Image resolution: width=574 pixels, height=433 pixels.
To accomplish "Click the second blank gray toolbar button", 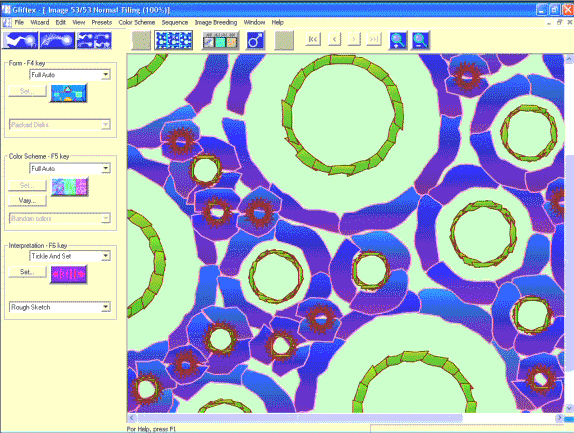I will (x=284, y=40).
